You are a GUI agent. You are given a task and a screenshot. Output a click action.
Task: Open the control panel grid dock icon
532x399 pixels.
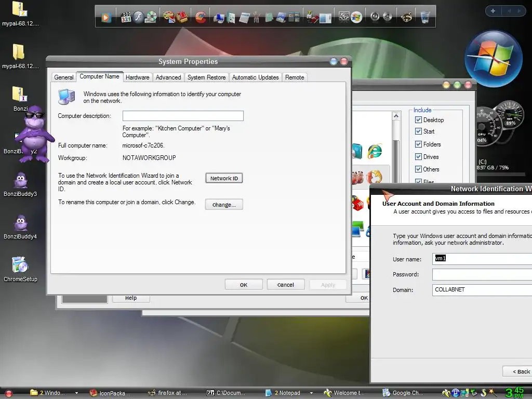click(294, 17)
